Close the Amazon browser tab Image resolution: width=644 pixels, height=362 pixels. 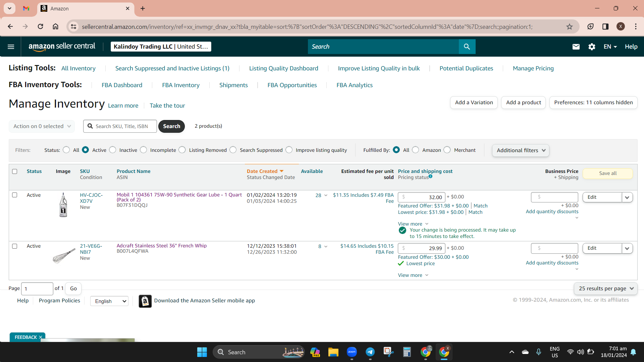[127, 8]
